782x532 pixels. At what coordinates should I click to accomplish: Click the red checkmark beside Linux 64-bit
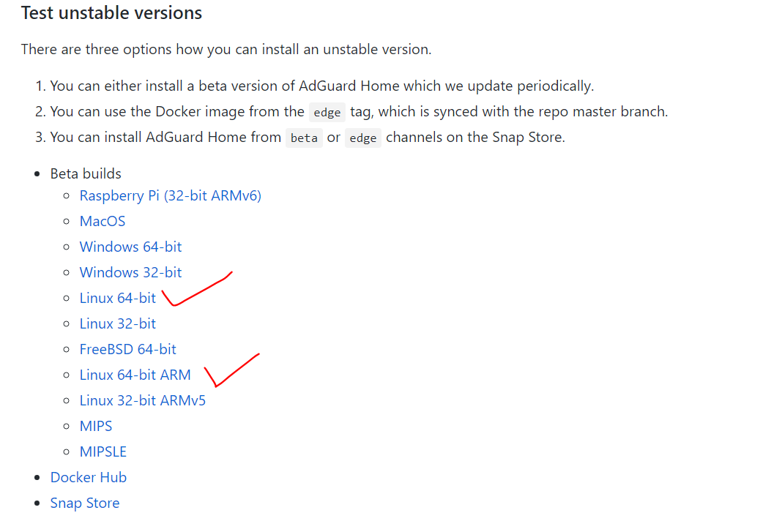point(196,289)
